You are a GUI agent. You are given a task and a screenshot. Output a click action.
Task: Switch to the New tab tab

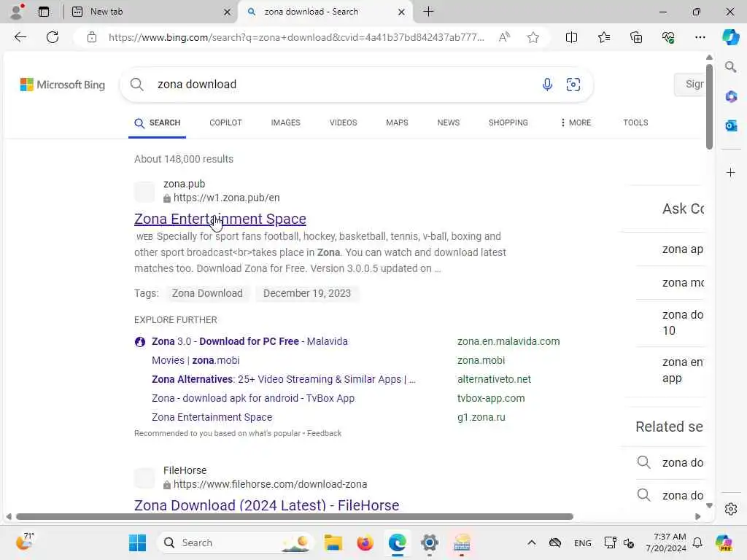(x=151, y=12)
